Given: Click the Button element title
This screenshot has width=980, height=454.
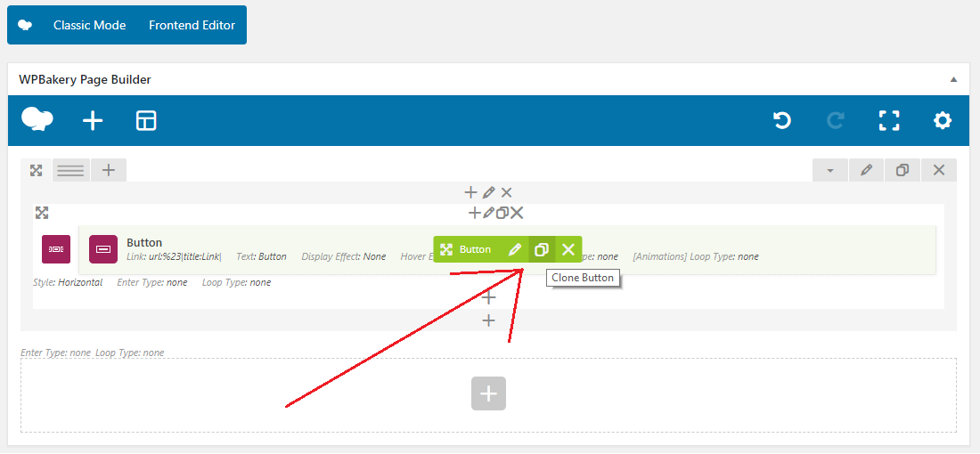Looking at the screenshot, I should pyautogui.click(x=144, y=242).
